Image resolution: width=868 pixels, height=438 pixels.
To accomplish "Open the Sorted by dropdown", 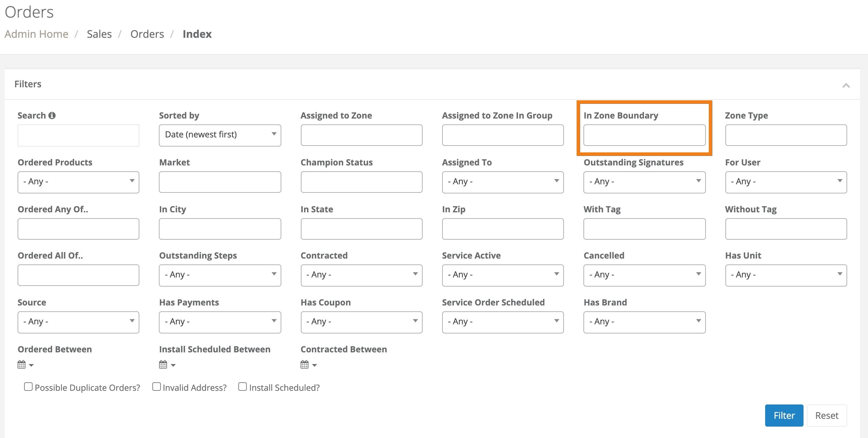I will pos(220,135).
